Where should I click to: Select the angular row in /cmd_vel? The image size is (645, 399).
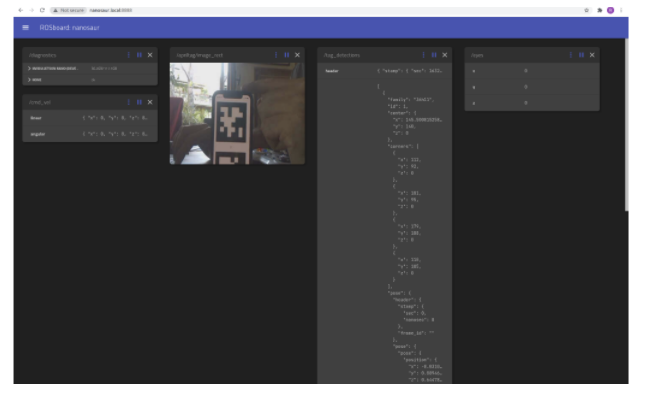(x=90, y=134)
